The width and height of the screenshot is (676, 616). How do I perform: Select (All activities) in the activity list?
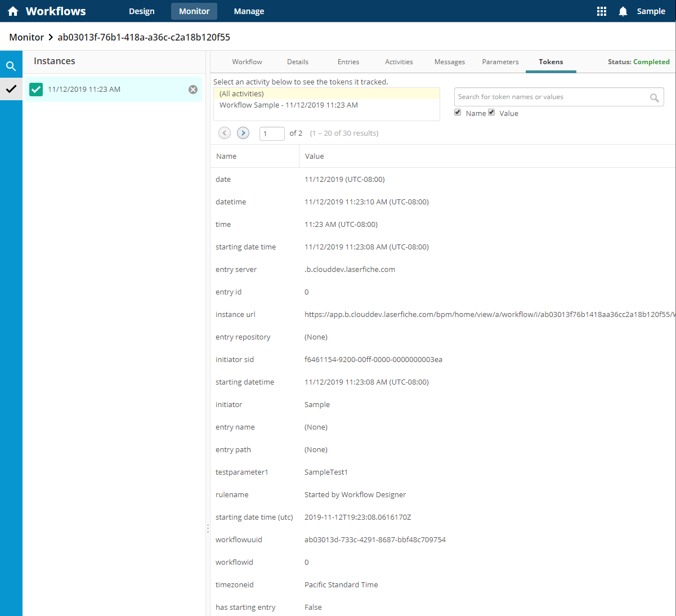point(241,93)
